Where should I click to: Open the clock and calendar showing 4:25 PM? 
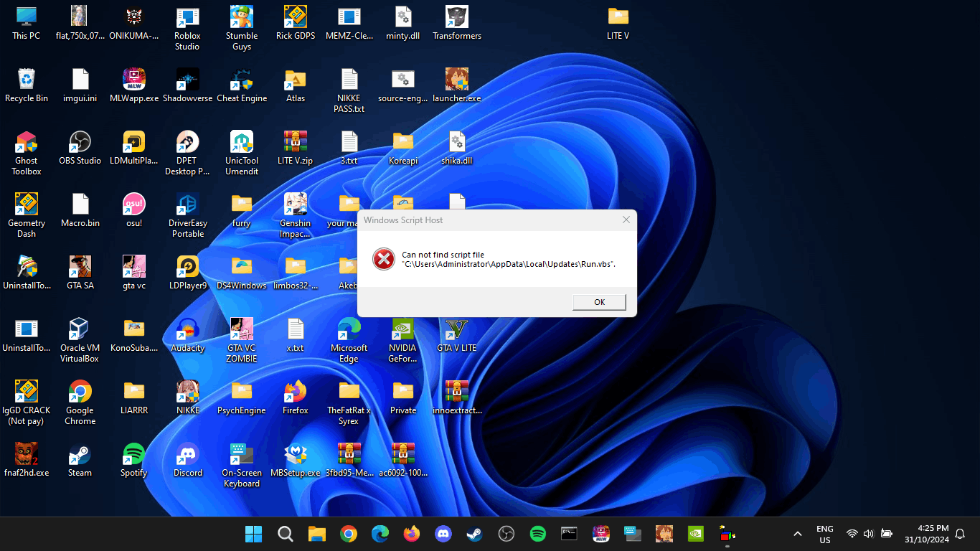point(925,534)
